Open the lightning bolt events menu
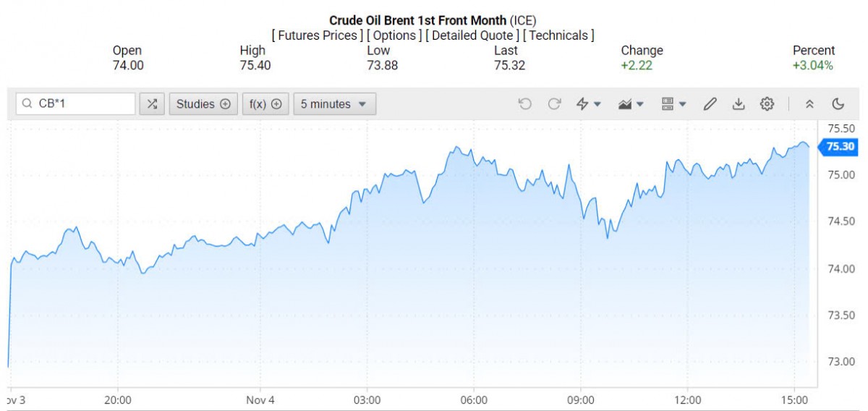 coord(588,104)
